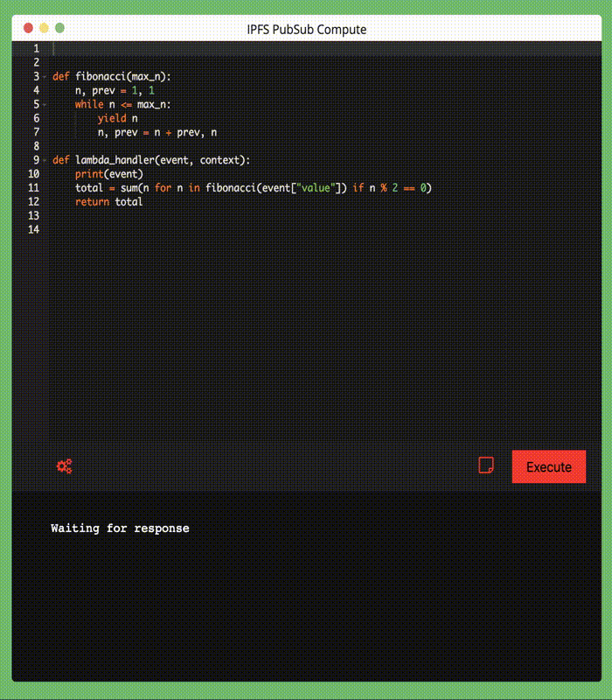This screenshot has height=700, width=612.
Task: Click the 'Waiting for response' output text
Action: (x=120, y=528)
